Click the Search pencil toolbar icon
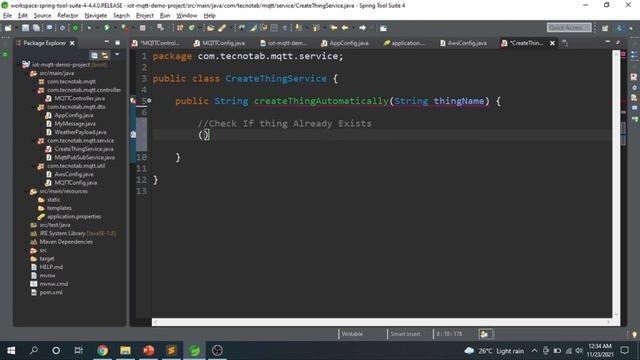 [x=222, y=28]
